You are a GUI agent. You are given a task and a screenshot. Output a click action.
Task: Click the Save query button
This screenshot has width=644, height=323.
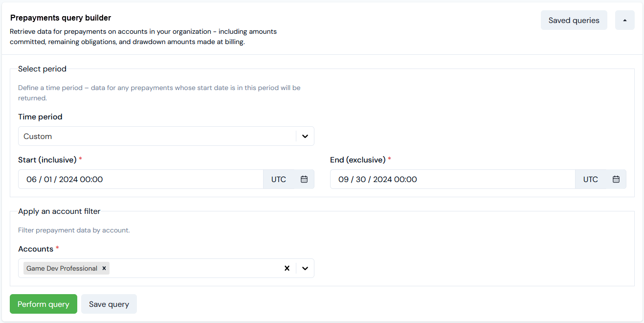109,304
